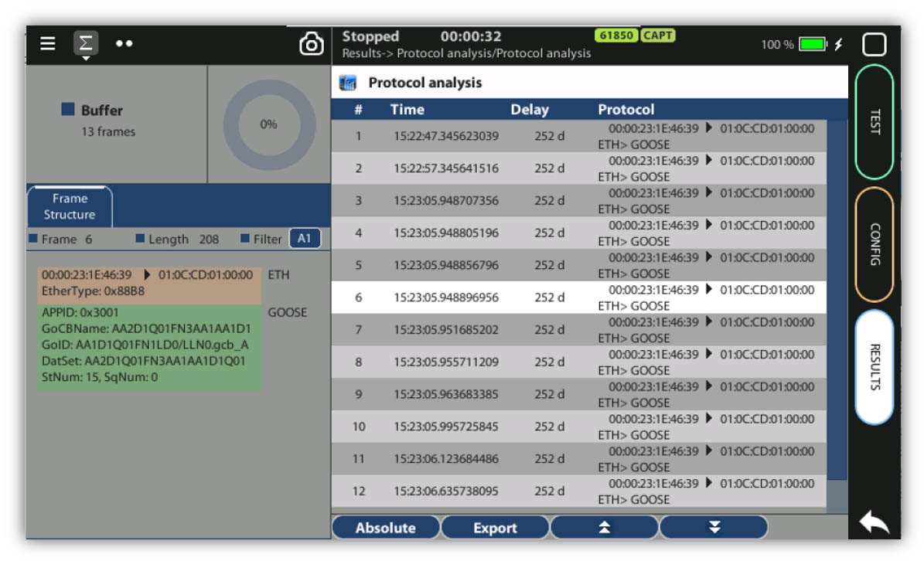Click the back arrow icon
Image resolution: width=924 pixels, height=561 pixels.
click(x=874, y=524)
